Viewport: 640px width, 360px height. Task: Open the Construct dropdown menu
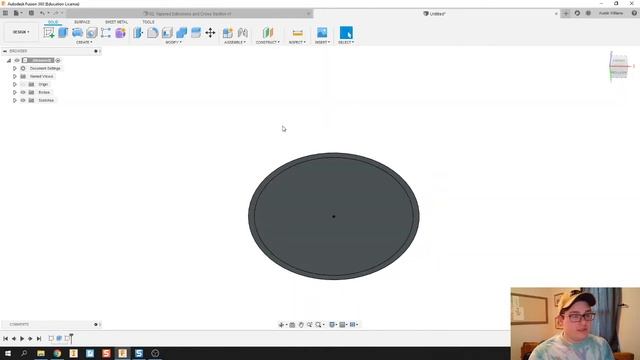(x=268, y=42)
